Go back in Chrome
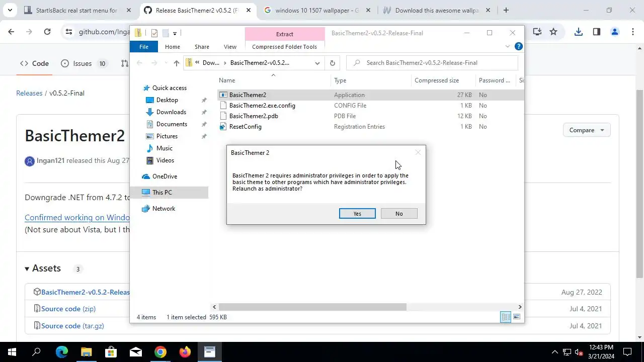The image size is (644, 362). tap(11, 32)
